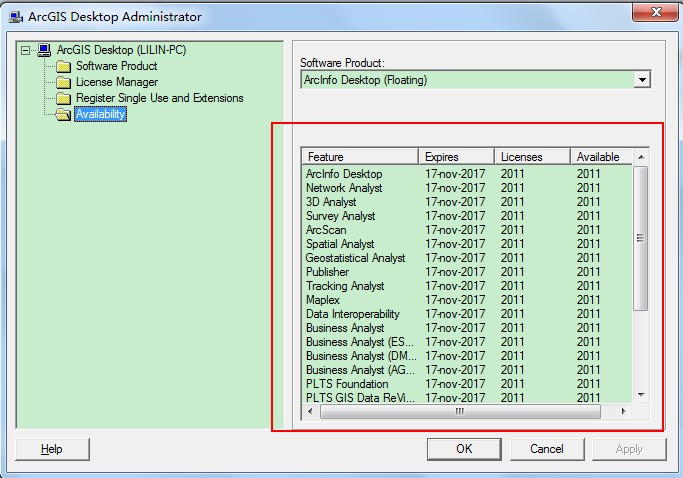The image size is (683, 478).
Task: Close the ArcGIS Desktop Administrator window
Action: (656, 12)
